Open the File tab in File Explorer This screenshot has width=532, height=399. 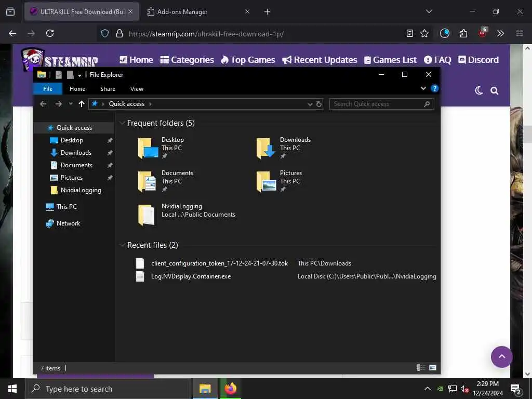(48, 89)
